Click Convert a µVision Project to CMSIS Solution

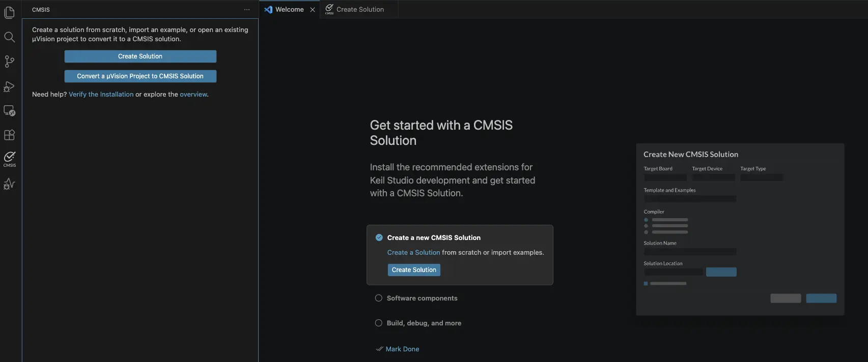click(141, 76)
